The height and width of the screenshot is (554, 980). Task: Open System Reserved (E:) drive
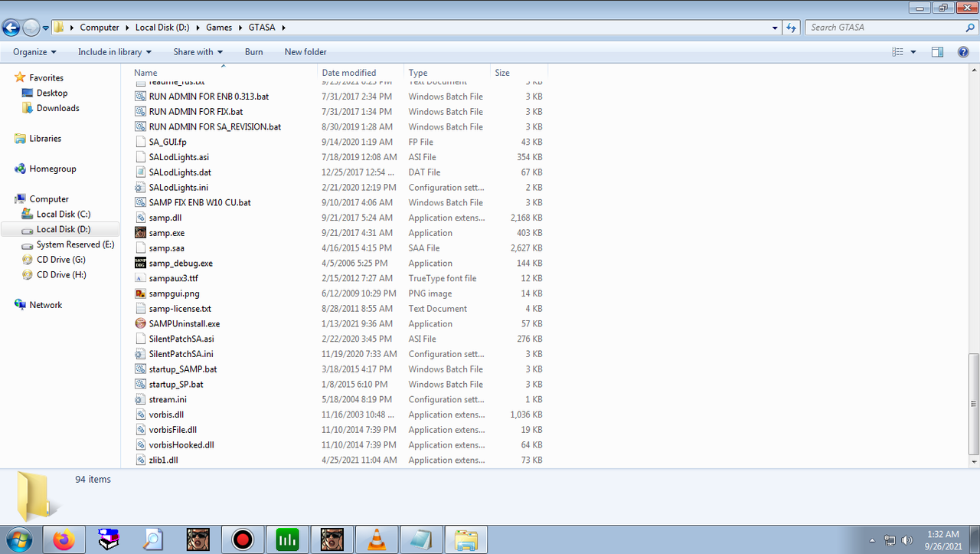76,244
